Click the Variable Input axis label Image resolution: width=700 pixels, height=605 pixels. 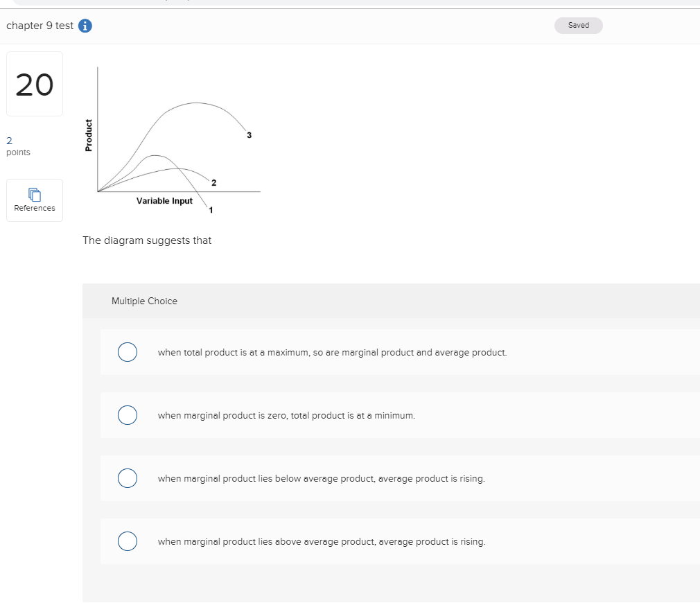(164, 201)
